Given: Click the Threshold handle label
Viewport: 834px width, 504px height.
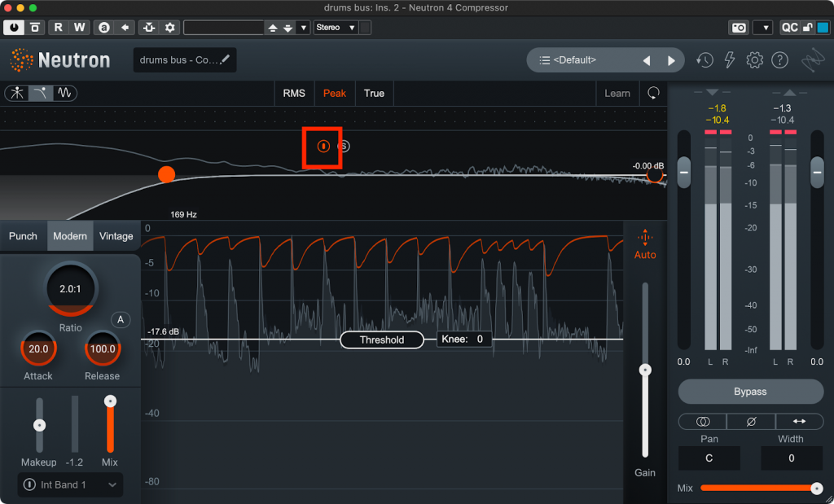Looking at the screenshot, I should (x=382, y=340).
